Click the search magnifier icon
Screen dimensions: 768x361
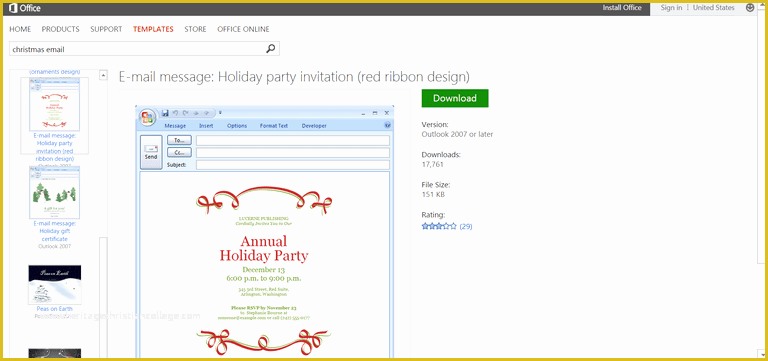[x=270, y=48]
